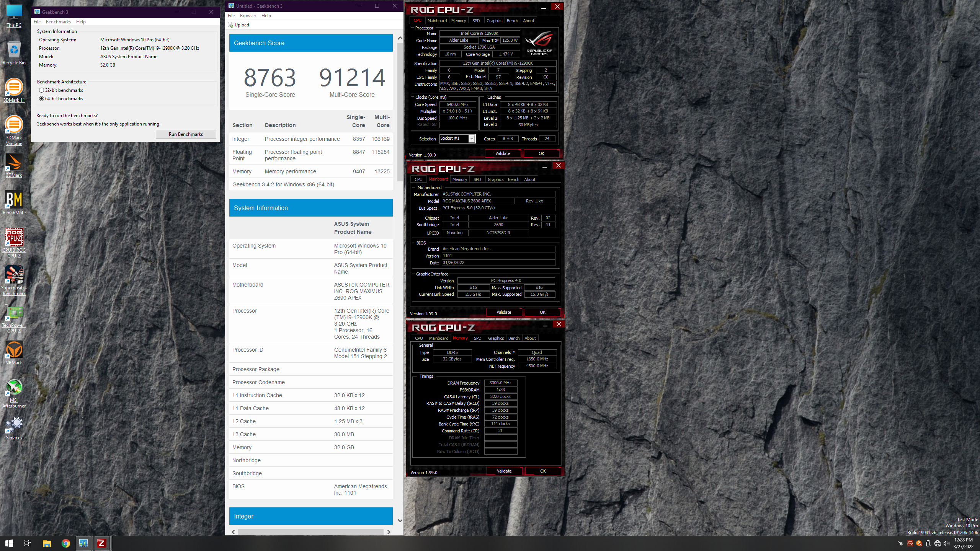Click OK in top CPU-Z window
The height and width of the screenshot is (551, 980).
click(x=541, y=153)
